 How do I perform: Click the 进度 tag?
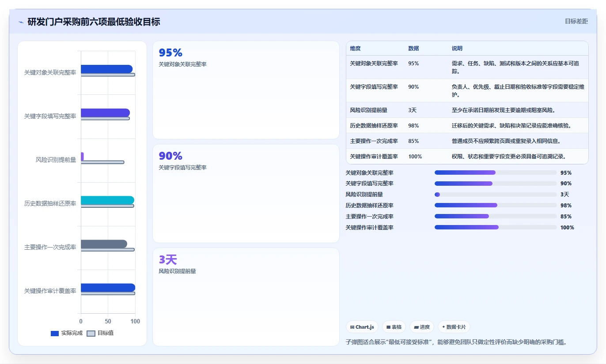[422, 327]
